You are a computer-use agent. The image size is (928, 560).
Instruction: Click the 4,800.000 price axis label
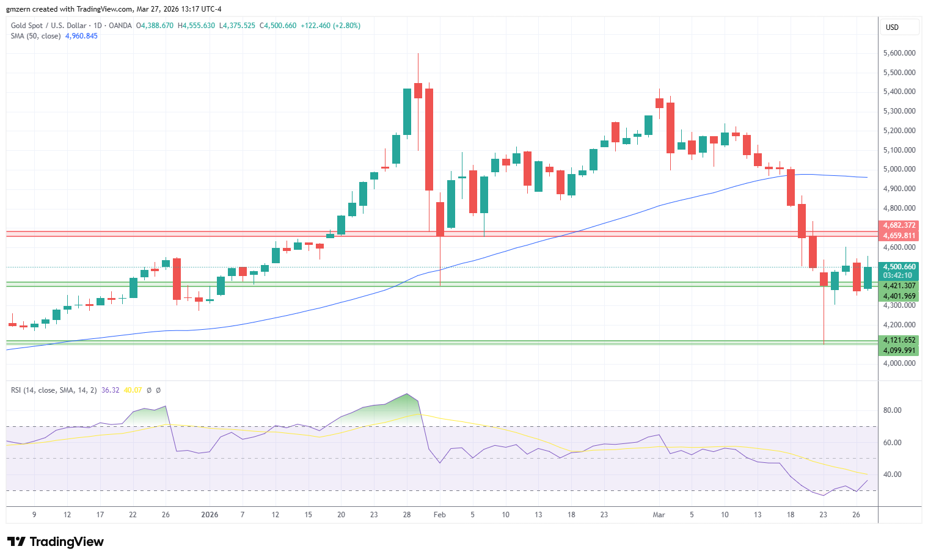coord(899,208)
